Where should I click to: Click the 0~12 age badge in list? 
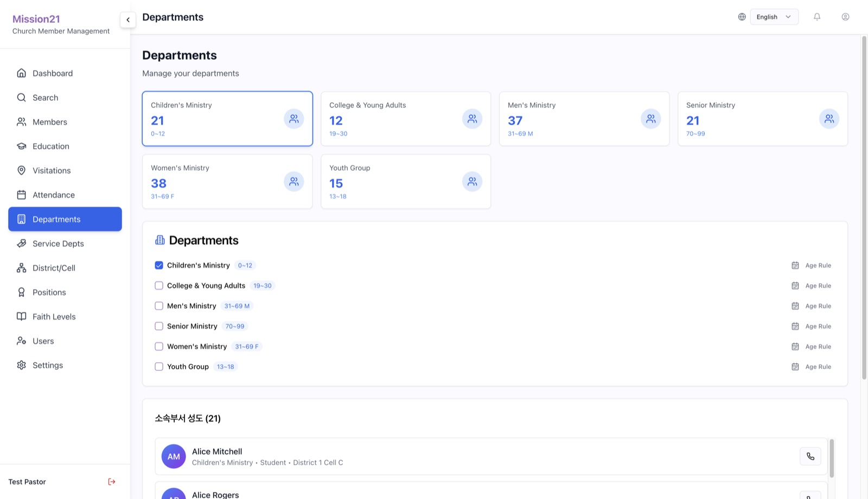pyautogui.click(x=245, y=265)
